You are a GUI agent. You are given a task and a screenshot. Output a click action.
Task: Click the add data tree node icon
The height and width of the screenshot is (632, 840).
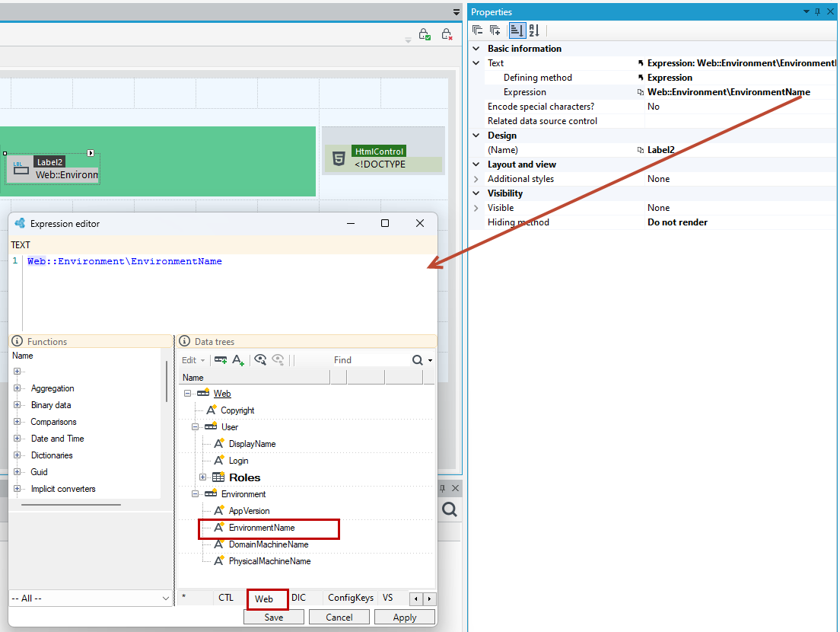(220, 360)
